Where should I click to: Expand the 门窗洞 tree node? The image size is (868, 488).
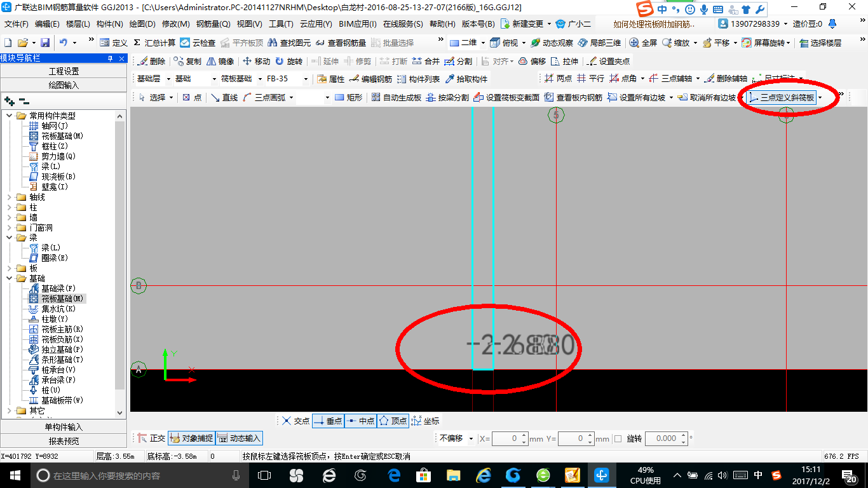(x=10, y=227)
